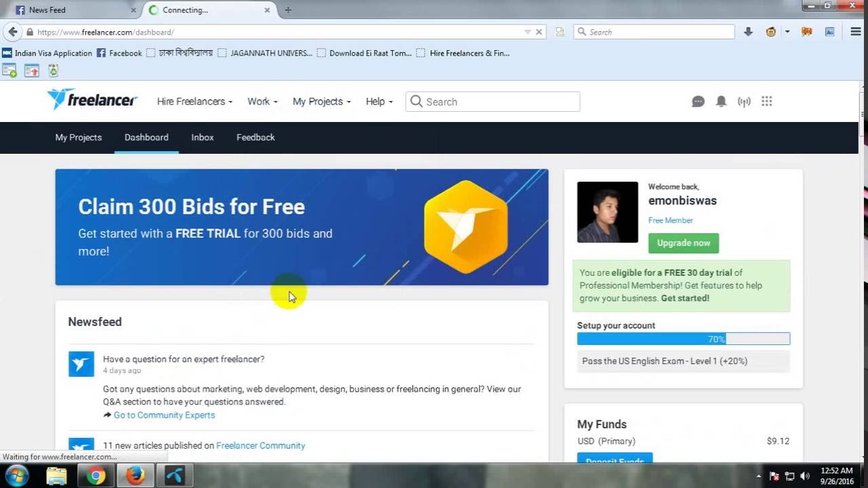
Task: Select the Connecting... browser tab
Action: coord(210,10)
